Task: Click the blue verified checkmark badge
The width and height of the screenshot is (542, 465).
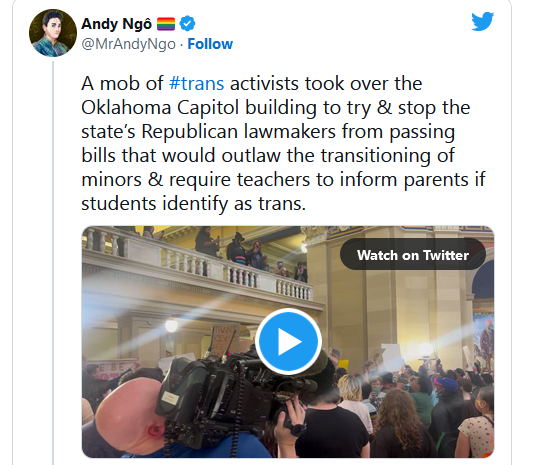Action: click(187, 24)
